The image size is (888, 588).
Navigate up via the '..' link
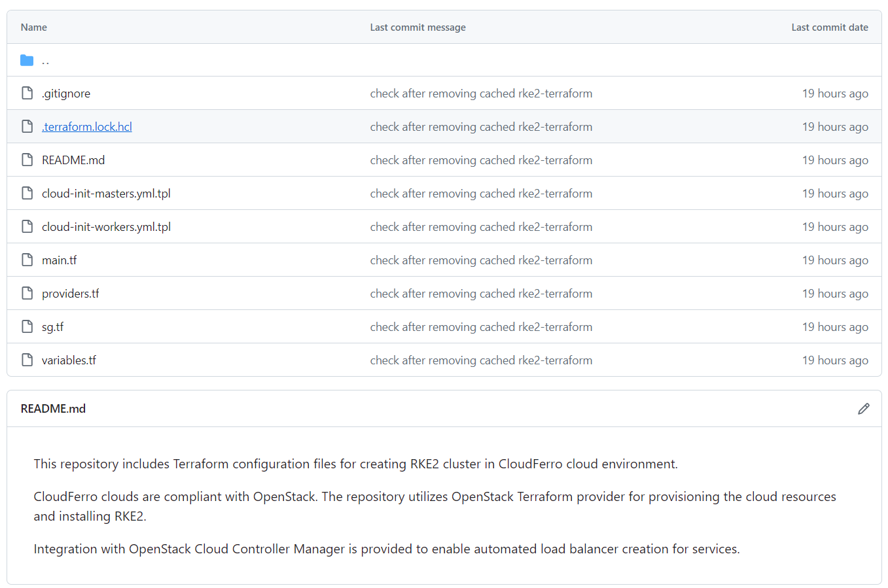point(45,61)
